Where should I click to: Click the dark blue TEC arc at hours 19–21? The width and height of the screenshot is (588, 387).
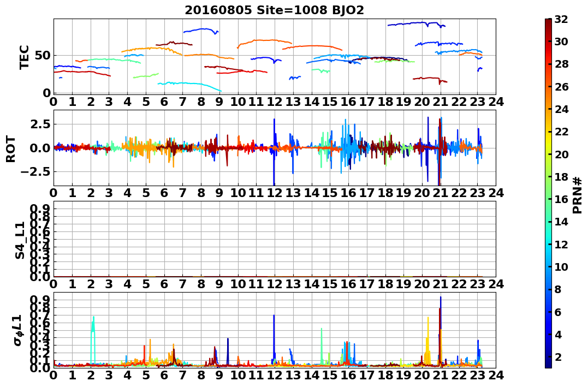point(416,24)
